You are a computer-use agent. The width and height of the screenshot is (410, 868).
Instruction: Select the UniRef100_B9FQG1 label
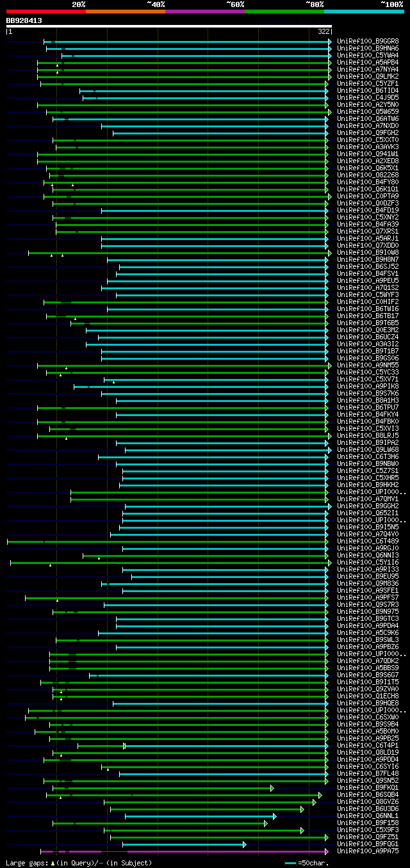368,844
